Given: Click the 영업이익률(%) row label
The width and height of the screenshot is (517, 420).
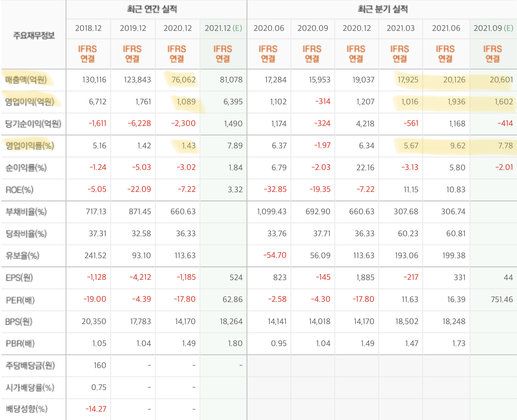Looking at the screenshot, I should (x=30, y=146).
